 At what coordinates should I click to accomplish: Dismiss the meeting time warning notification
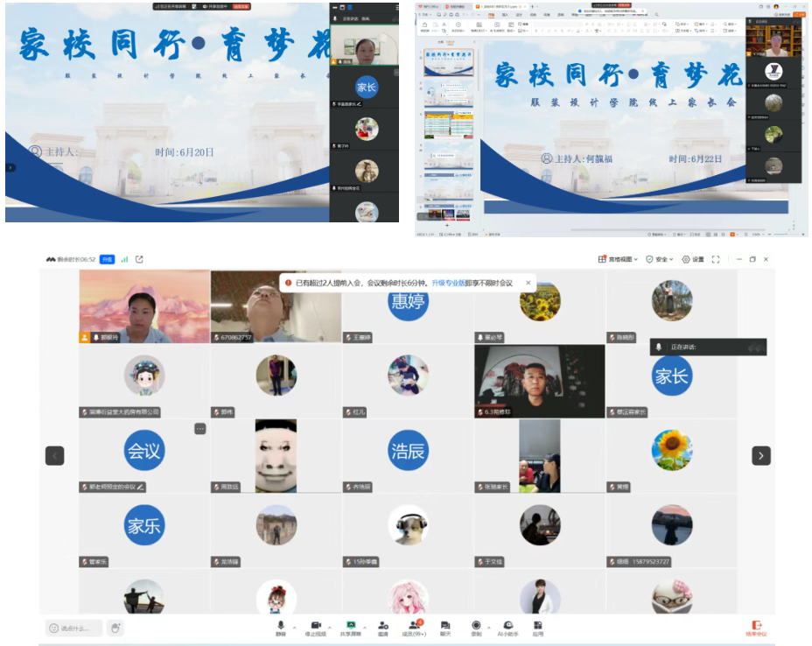(x=528, y=283)
